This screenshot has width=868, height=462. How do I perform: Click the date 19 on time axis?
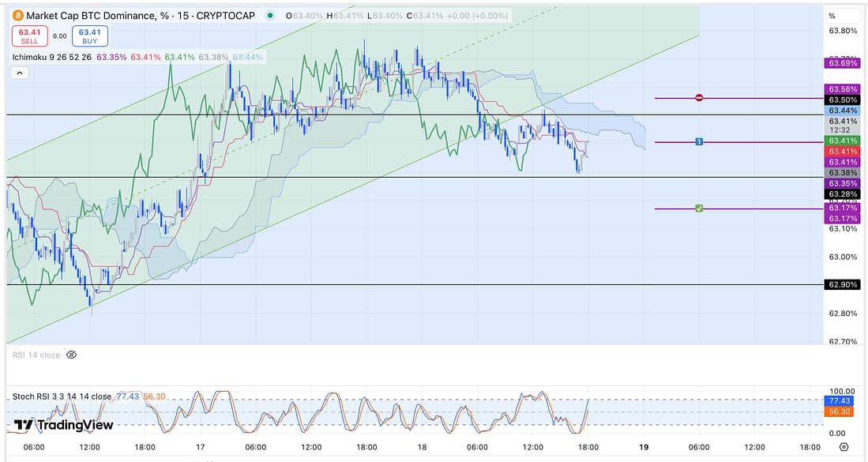tap(644, 447)
